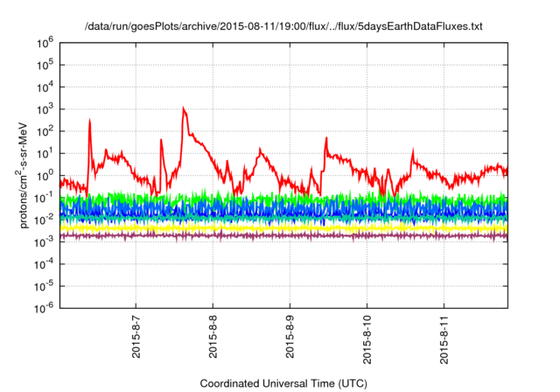The height and width of the screenshot is (392, 560).
Task: Click the 10^2 y-axis tick label
Action: (45, 131)
